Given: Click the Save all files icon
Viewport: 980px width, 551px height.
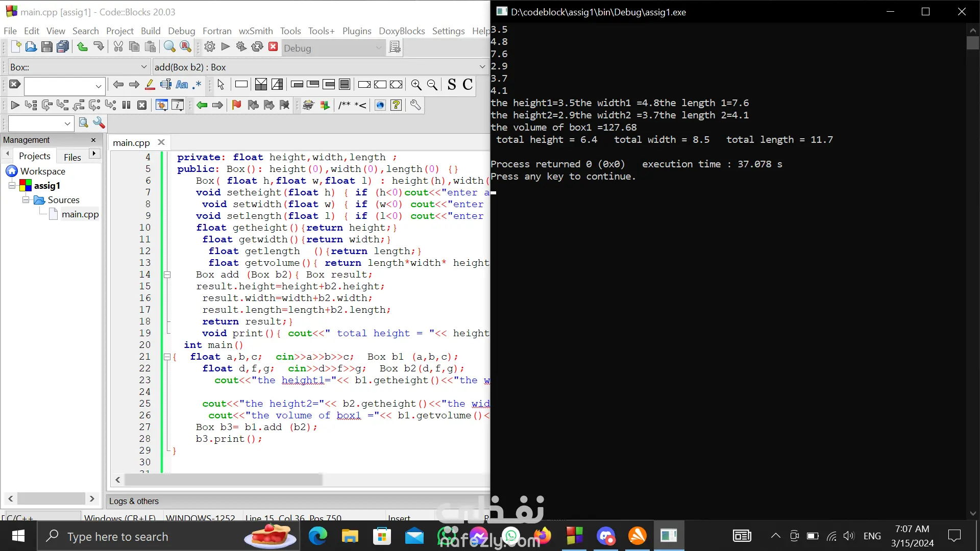Looking at the screenshot, I should (x=63, y=47).
